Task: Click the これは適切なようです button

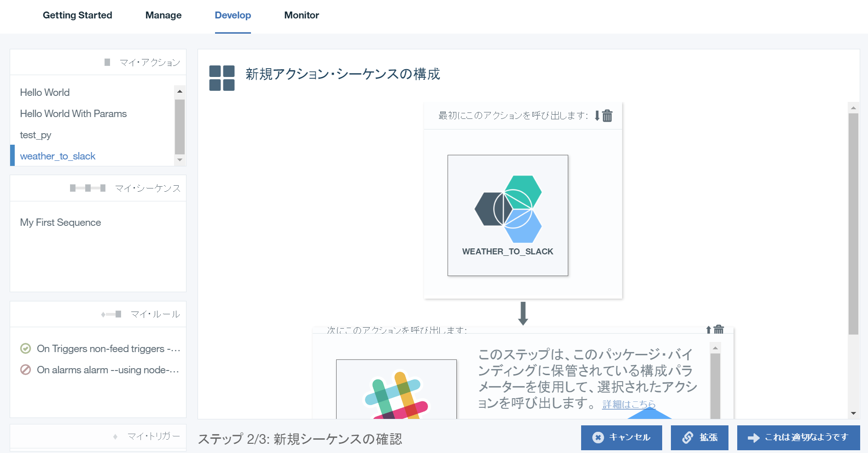Action: tap(798, 437)
